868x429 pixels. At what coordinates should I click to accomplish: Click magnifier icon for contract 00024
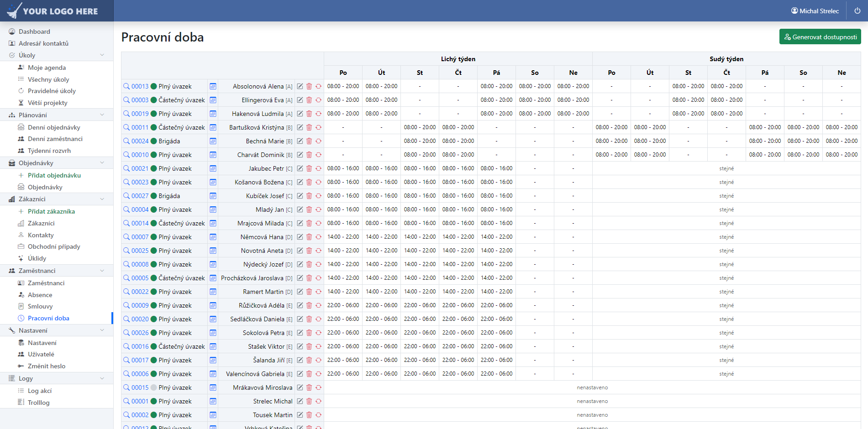[x=126, y=141]
